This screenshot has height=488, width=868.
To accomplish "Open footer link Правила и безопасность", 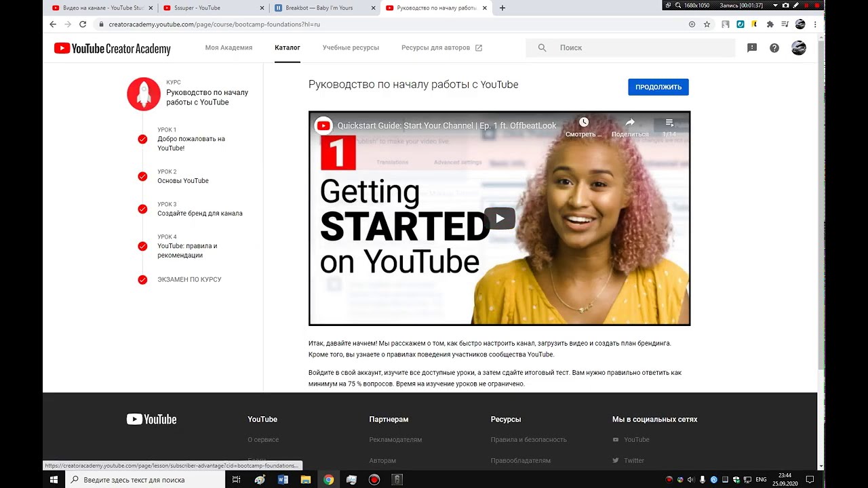I will click(528, 440).
